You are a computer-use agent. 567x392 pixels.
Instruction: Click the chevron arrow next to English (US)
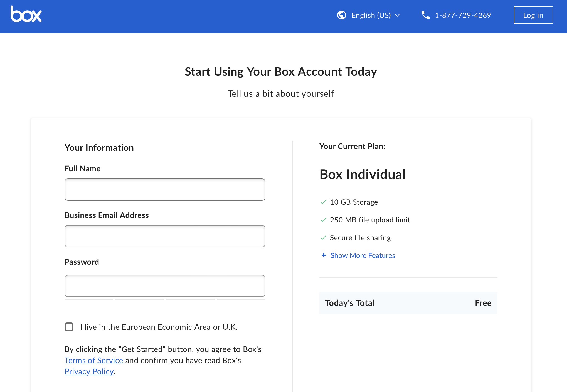(398, 15)
